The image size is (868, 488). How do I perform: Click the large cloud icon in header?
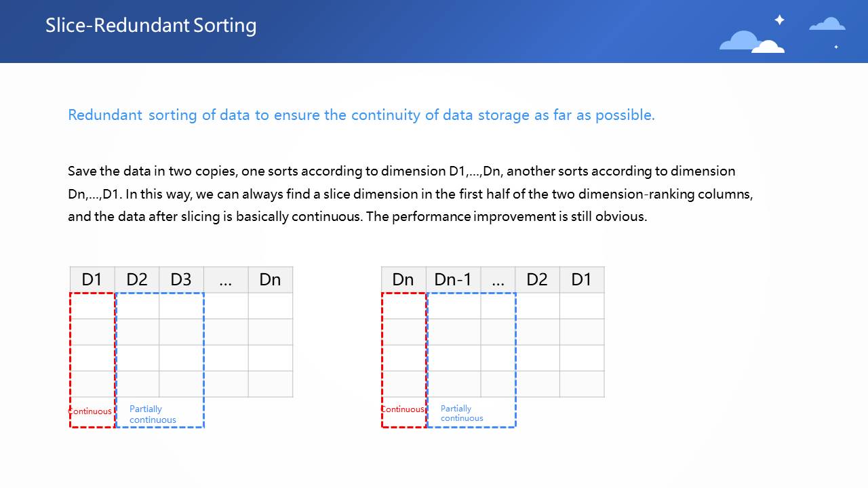pyautogui.click(x=751, y=42)
